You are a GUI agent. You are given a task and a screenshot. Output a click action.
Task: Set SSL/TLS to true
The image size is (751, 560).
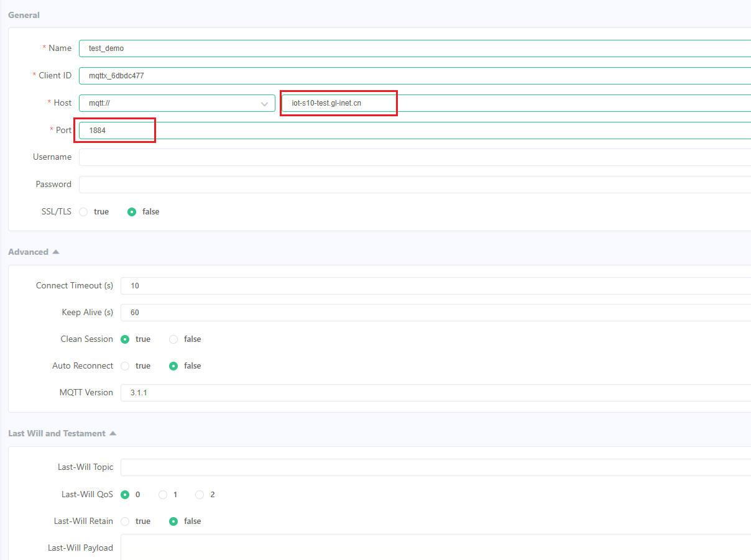click(x=83, y=212)
